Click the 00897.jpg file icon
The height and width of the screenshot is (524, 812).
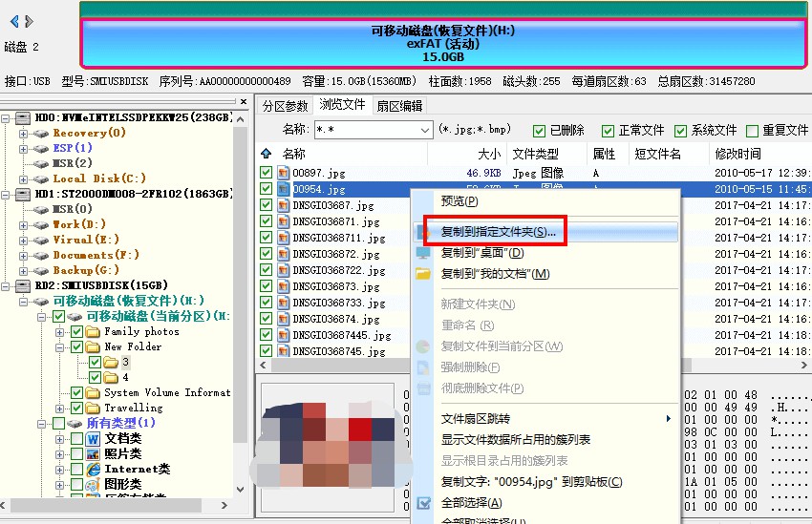284,173
